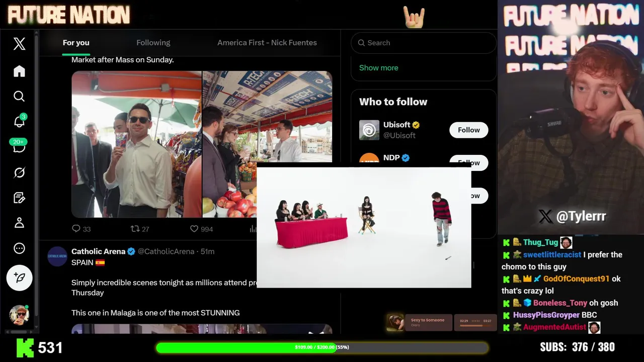Open the Catholic Arena account name
Image resolution: width=644 pixels, height=362 pixels.
(98, 251)
